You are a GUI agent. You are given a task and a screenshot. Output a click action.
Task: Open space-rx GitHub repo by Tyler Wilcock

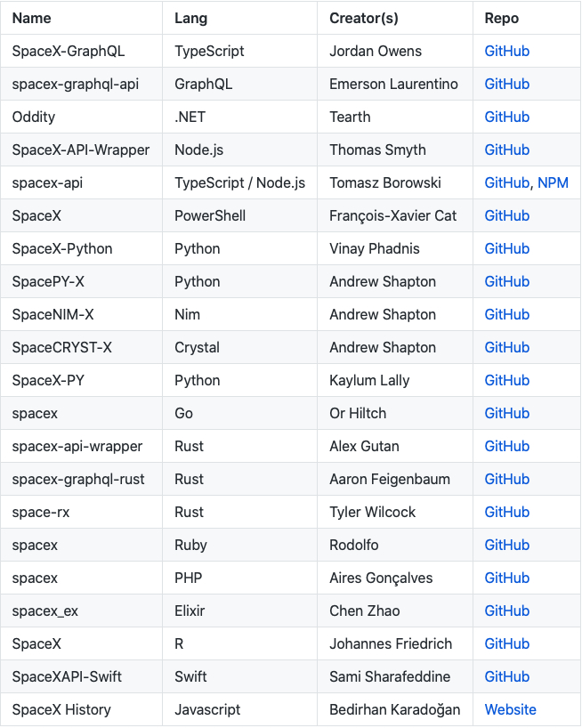point(507,513)
